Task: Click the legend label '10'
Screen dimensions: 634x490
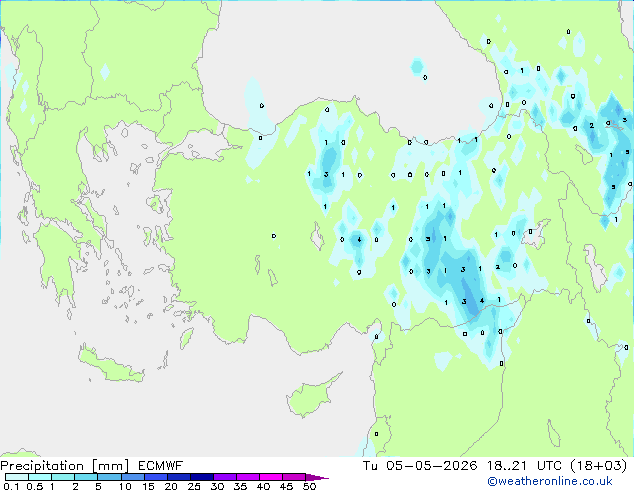Action: pyautogui.click(x=125, y=486)
